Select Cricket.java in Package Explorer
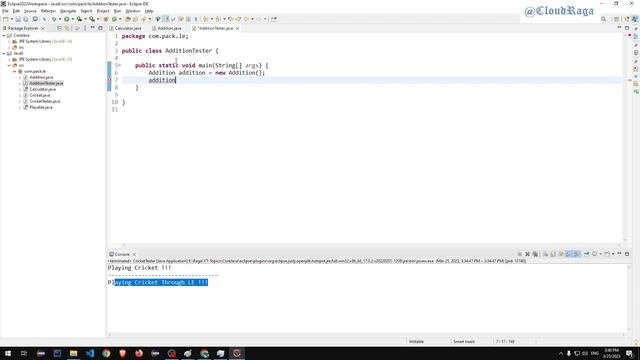The width and height of the screenshot is (640, 360). coord(40,95)
